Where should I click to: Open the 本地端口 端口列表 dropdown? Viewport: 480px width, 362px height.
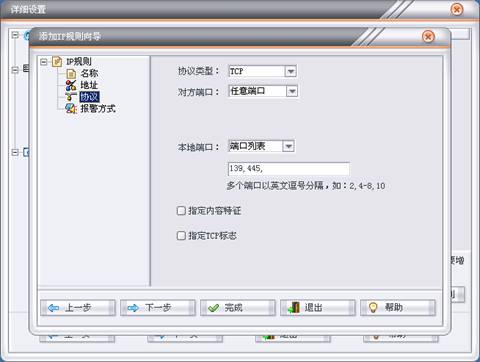click(x=288, y=146)
